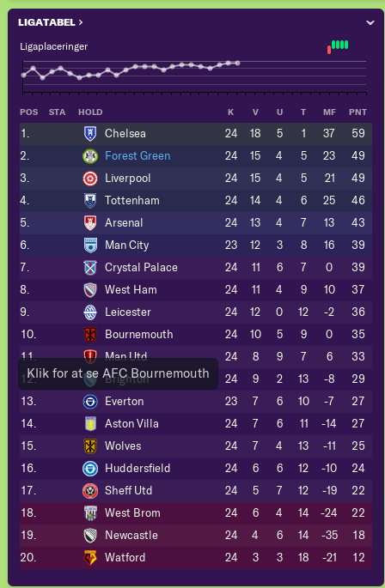This screenshot has width=385, height=588.
Task: Click the Chelsea club badge
Action: [x=90, y=134]
